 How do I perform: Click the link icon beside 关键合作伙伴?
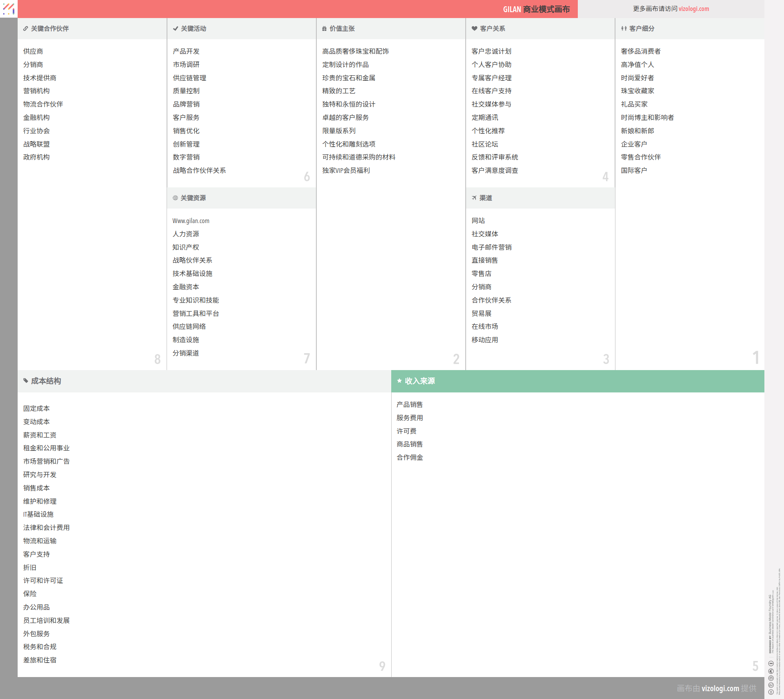(x=25, y=29)
